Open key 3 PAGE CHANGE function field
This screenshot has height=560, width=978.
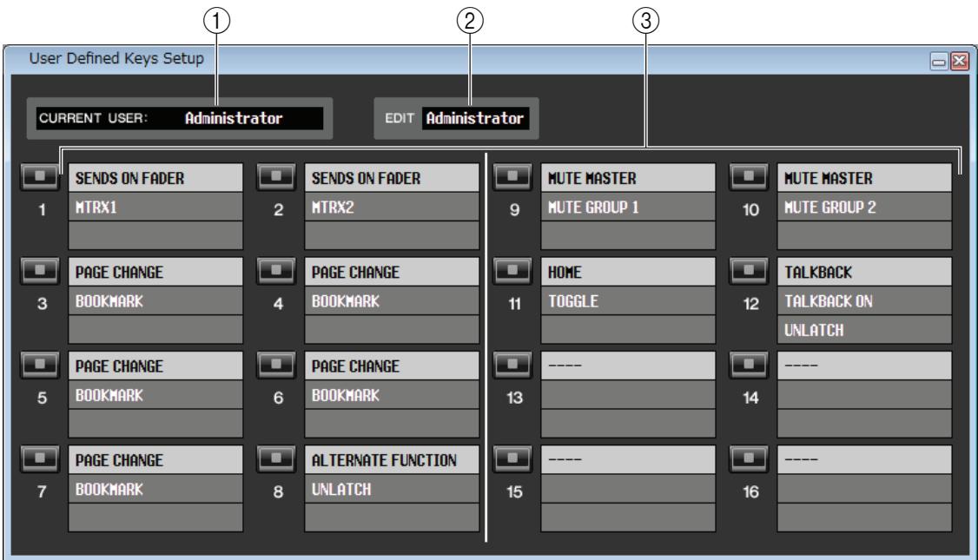coord(155,272)
